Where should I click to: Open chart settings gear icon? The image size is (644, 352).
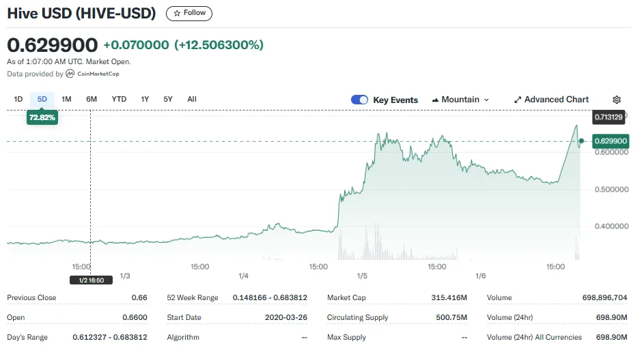click(x=617, y=100)
